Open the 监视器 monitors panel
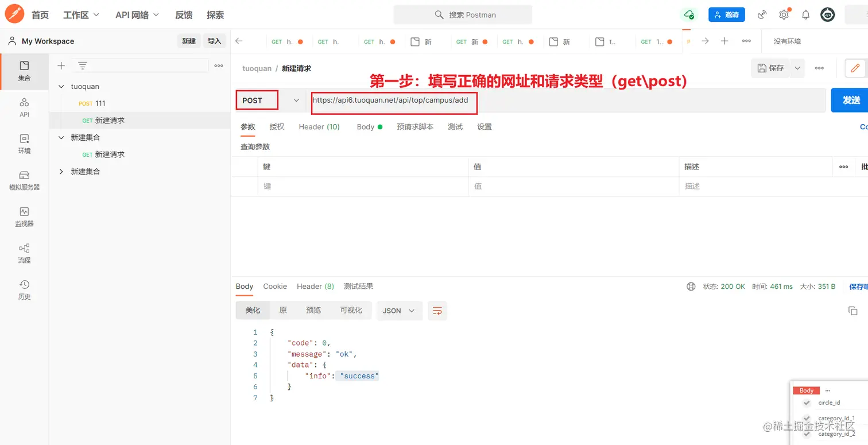 point(24,217)
